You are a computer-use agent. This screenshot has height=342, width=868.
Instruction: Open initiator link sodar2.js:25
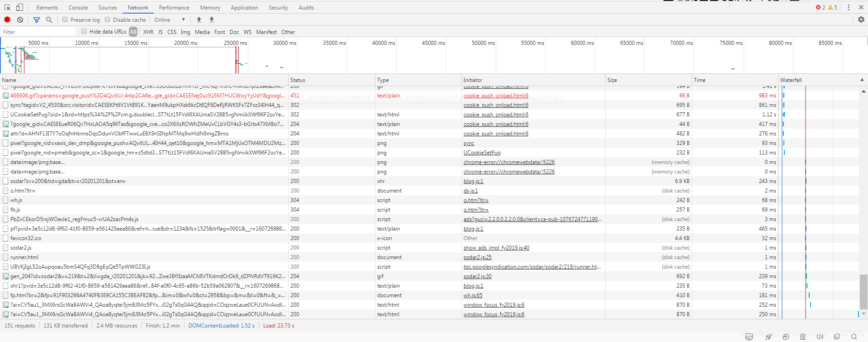click(x=477, y=257)
